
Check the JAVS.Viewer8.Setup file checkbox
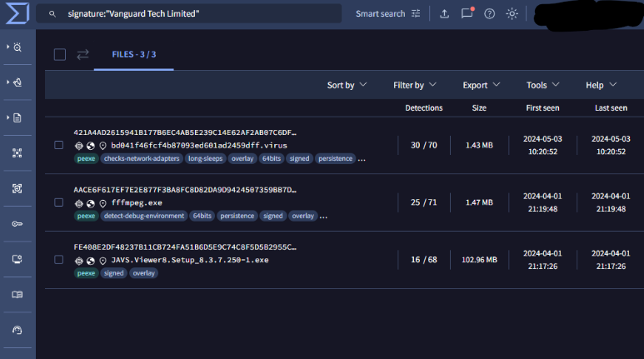tap(58, 260)
